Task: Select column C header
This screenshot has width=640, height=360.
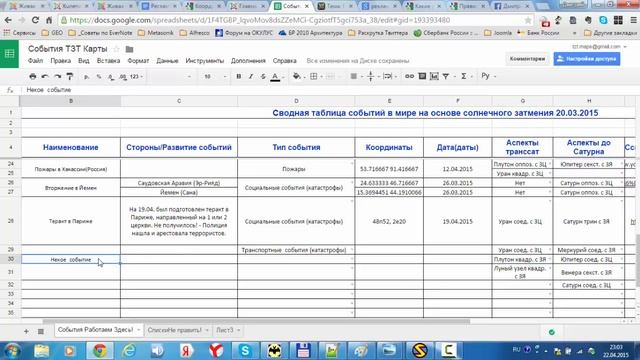Action: click(179, 101)
